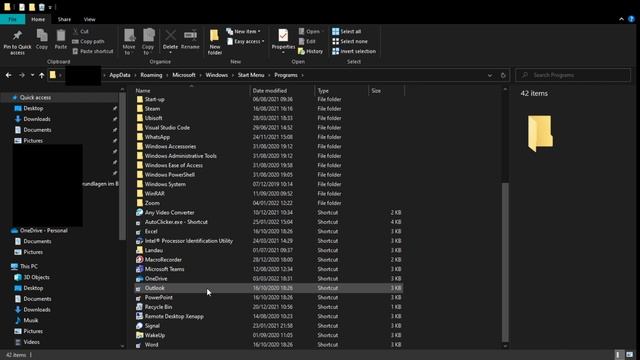
Task: Select Downloads under Quick access
Action: point(37,119)
